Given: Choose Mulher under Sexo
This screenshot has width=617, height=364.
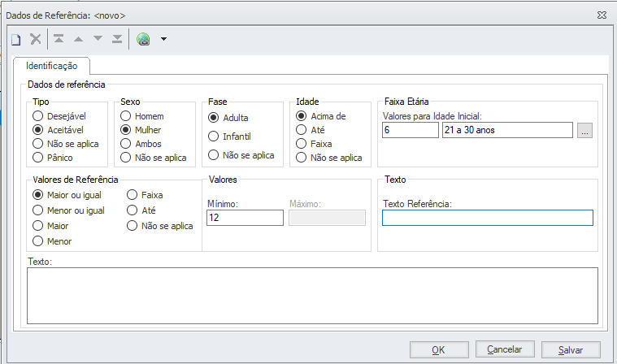Looking at the screenshot, I should click(141, 130).
